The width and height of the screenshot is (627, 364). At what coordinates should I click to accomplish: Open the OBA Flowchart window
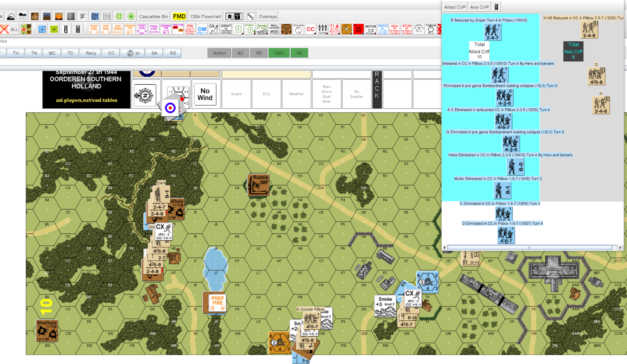[x=205, y=17]
